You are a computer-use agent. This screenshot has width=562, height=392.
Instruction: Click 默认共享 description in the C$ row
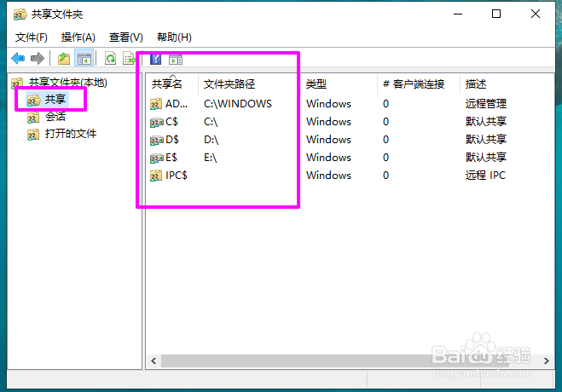pyautogui.click(x=485, y=121)
